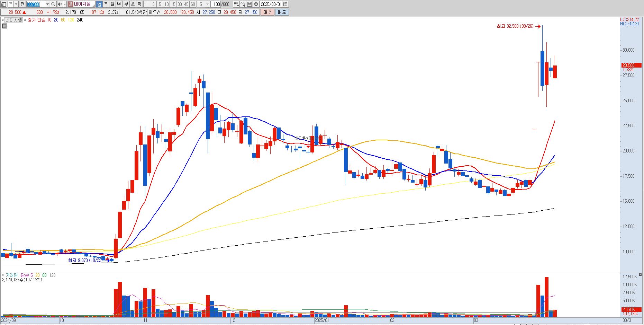The image size is (644, 325).
Task: Choose the 10 interval preset button
Action: (166, 4)
